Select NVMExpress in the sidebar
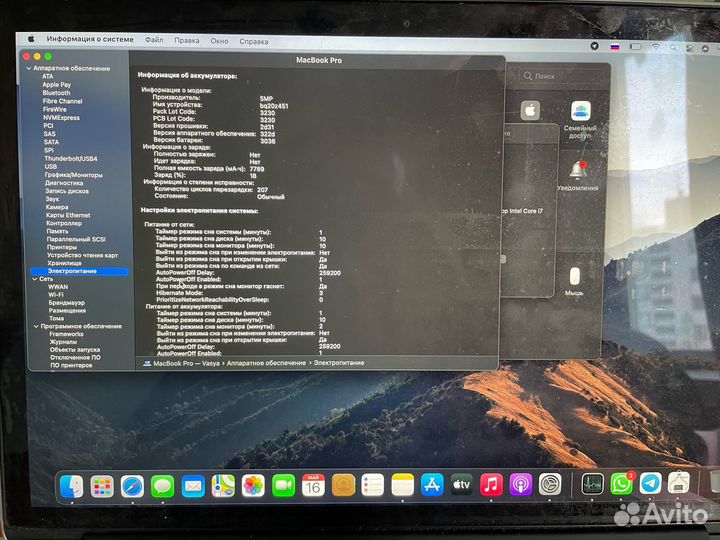 [x=61, y=118]
